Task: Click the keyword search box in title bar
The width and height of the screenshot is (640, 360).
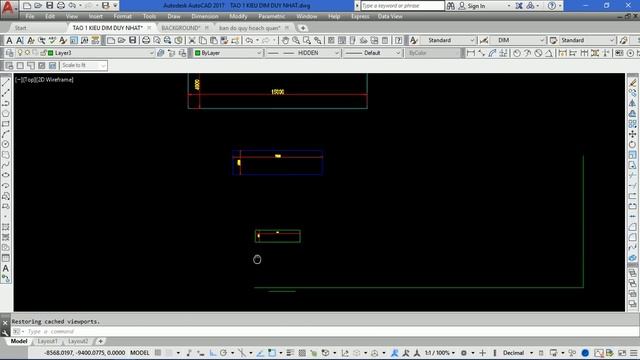Action: pos(402,6)
